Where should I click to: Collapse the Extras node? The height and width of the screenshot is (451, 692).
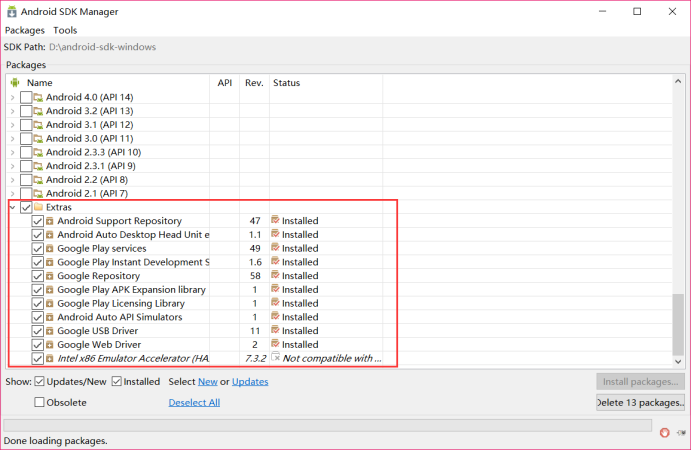[12, 207]
